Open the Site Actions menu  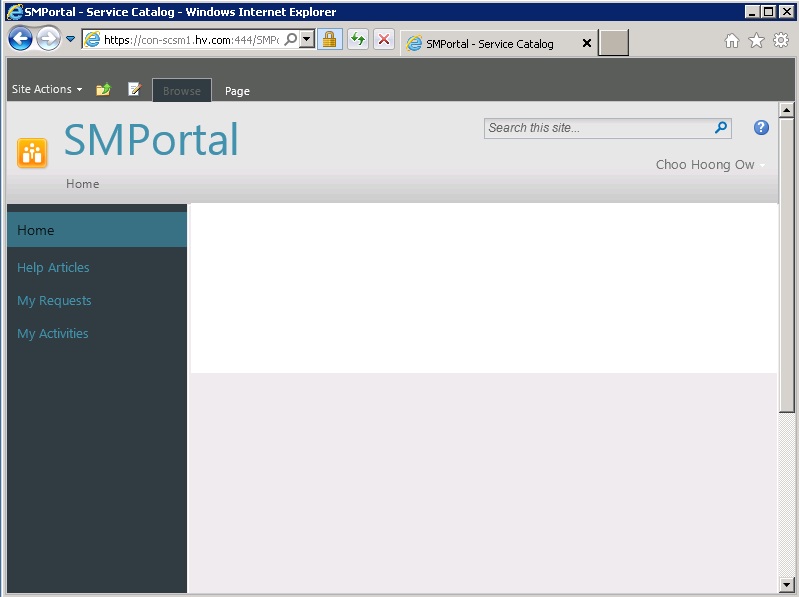(47, 89)
